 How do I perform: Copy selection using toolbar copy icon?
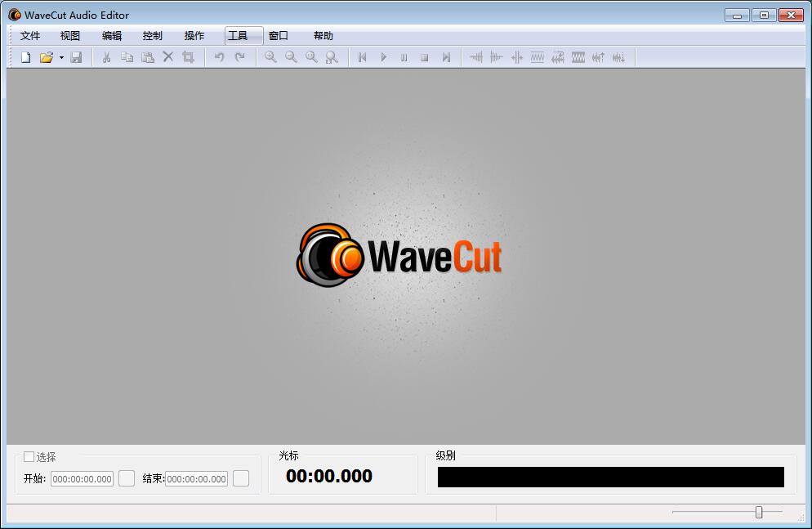click(x=127, y=57)
